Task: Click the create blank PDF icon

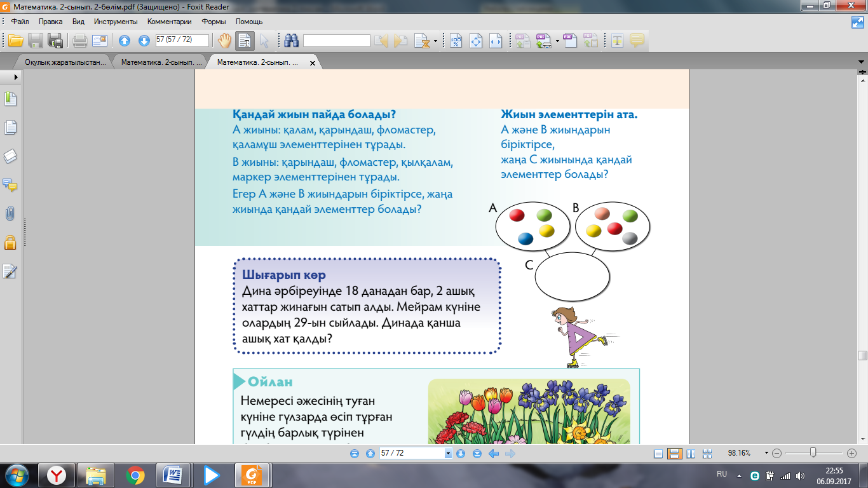Action: [x=571, y=41]
